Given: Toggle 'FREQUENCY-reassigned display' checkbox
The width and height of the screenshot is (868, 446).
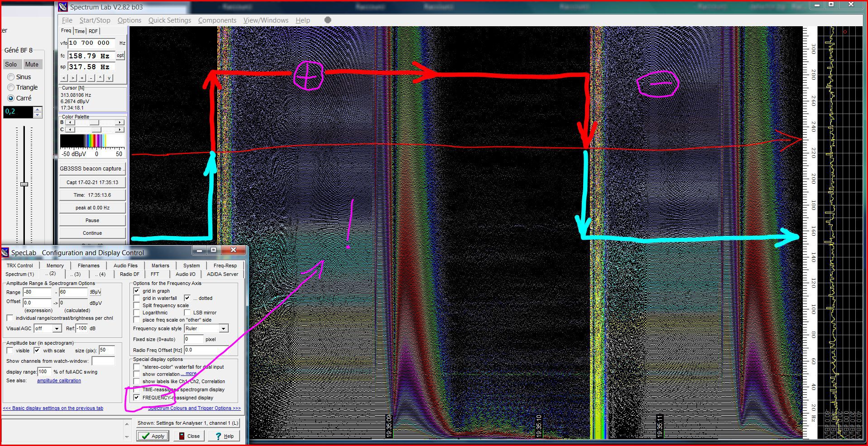Looking at the screenshot, I should (x=137, y=398).
